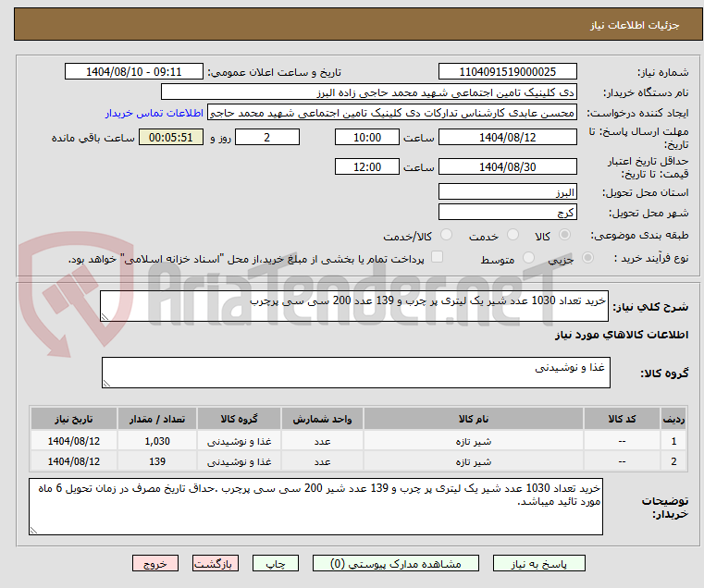Click the کد کالا column header

click(622, 419)
